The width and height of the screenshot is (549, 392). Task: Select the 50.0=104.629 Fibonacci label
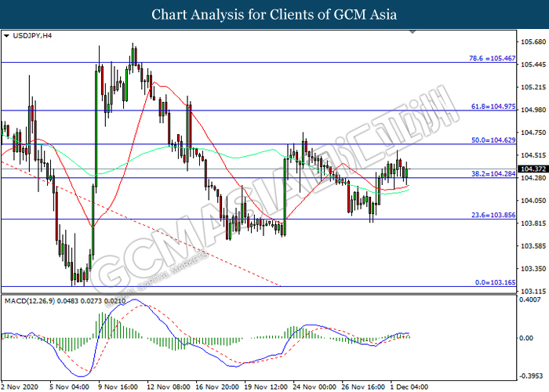click(493, 140)
